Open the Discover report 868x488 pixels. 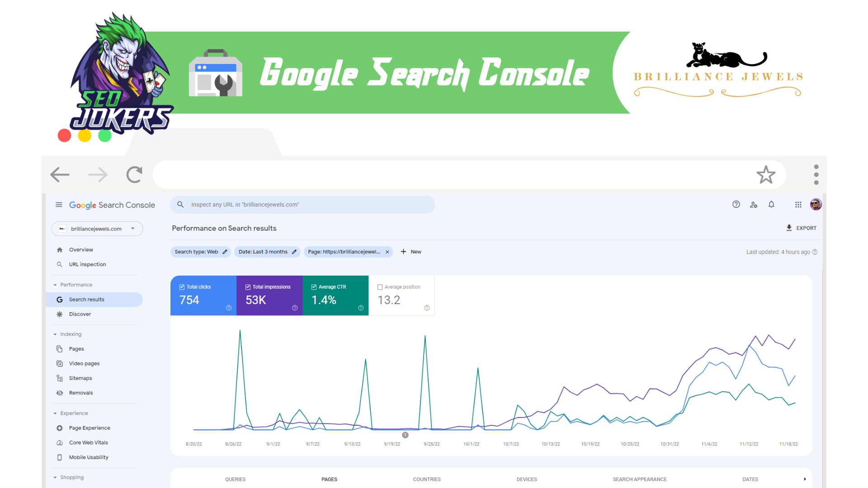point(80,314)
